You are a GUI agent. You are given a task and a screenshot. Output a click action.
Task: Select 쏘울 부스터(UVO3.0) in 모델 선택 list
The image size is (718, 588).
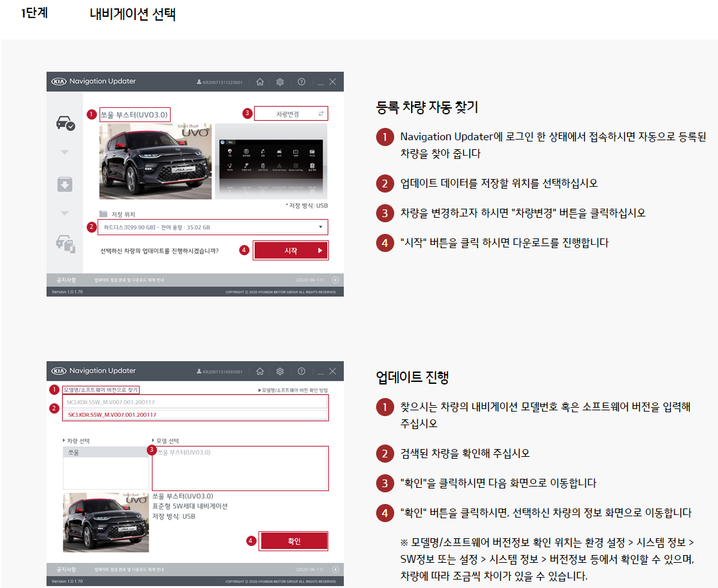[x=184, y=452]
